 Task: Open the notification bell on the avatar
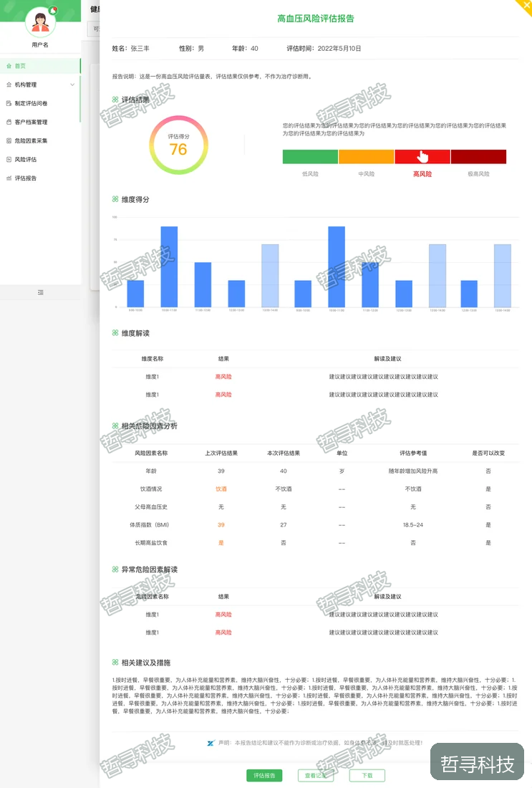[53, 10]
